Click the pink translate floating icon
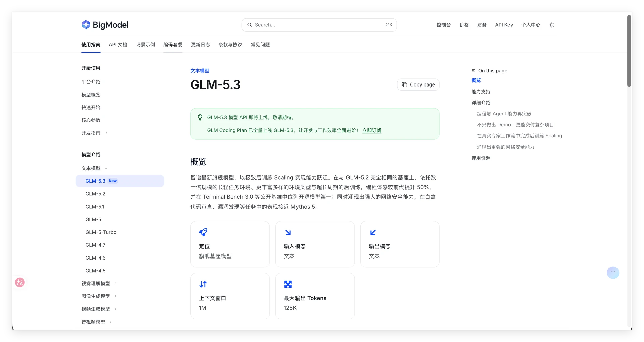 tap(20, 283)
